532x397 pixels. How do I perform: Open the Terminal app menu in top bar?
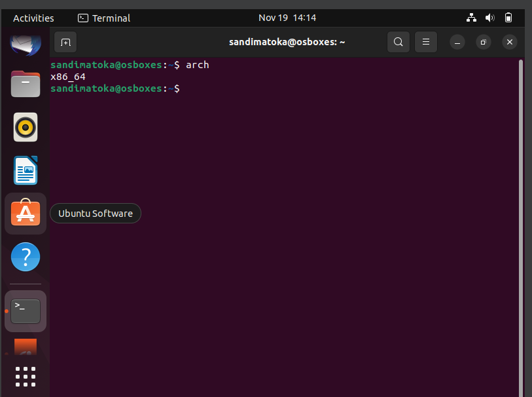pyautogui.click(x=104, y=18)
